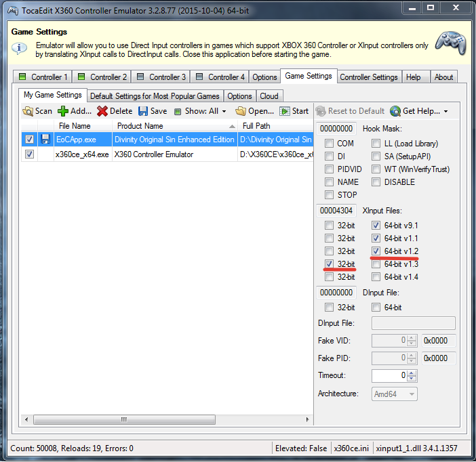Check the DInput File 64-bit checkbox
476x462 pixels.
click(x=376, y=308)
